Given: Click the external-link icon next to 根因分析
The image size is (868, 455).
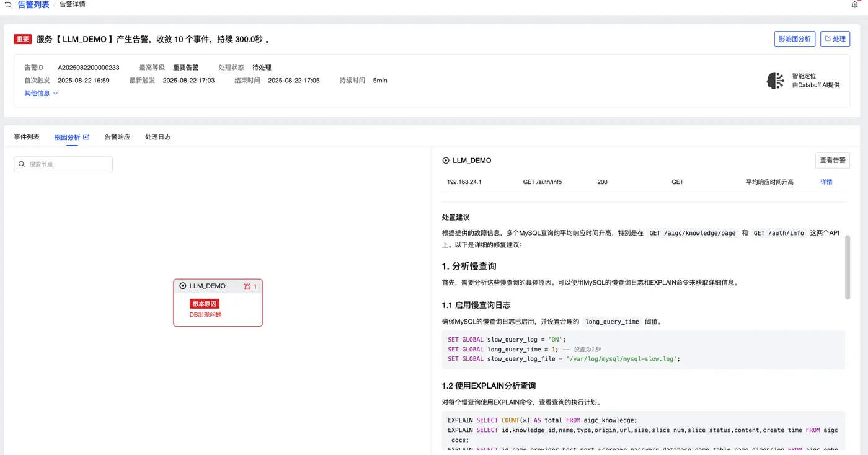Looking at the screenshot, I should point(86,137).
